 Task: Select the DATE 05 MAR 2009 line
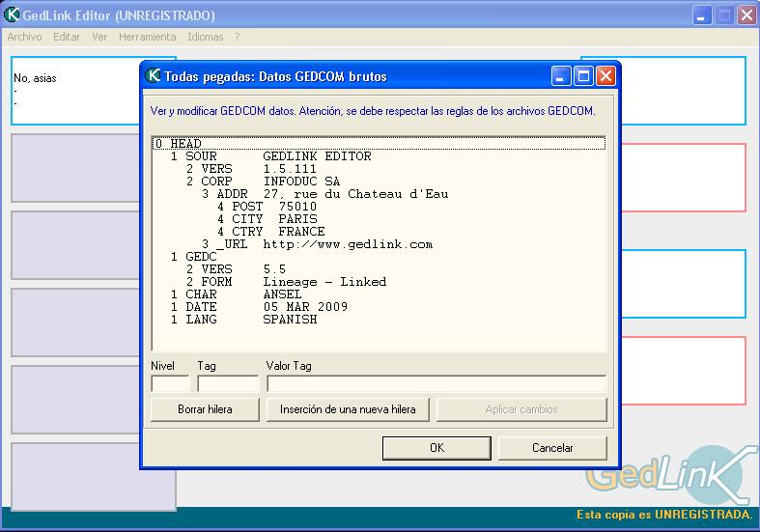click(379, 307)
